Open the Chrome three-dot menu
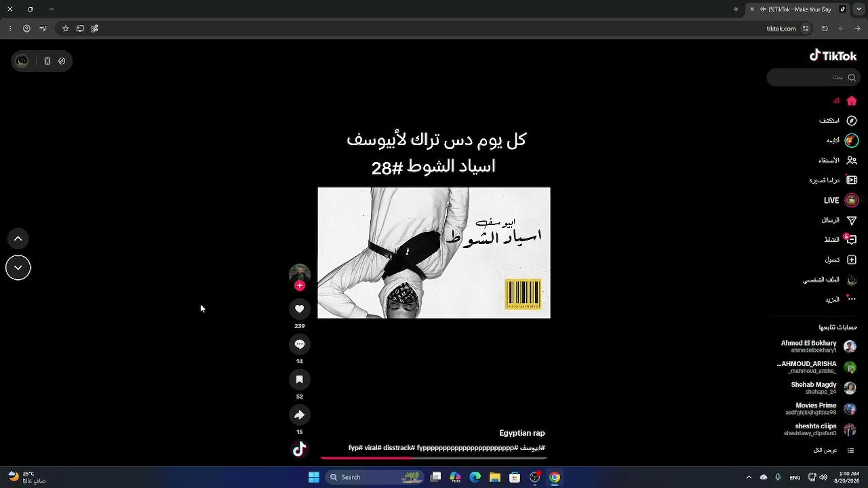868x488 pixels. pos(10,28)
